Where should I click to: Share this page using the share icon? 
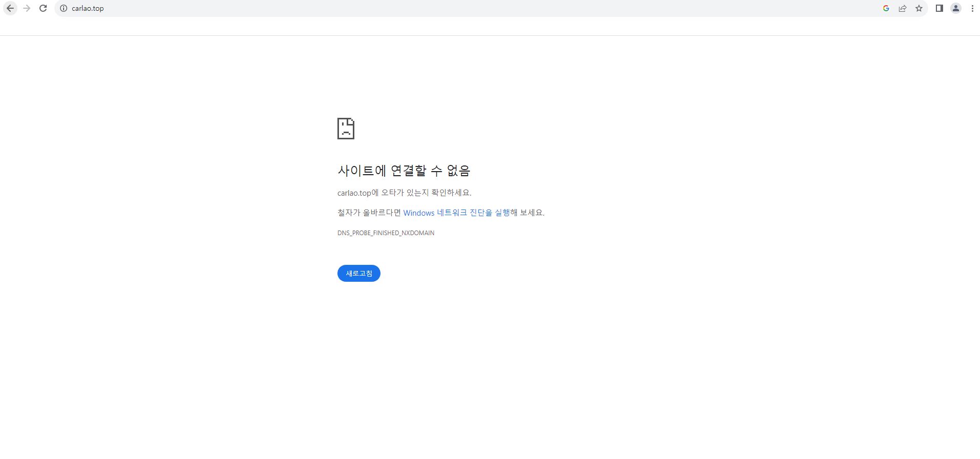903,8
